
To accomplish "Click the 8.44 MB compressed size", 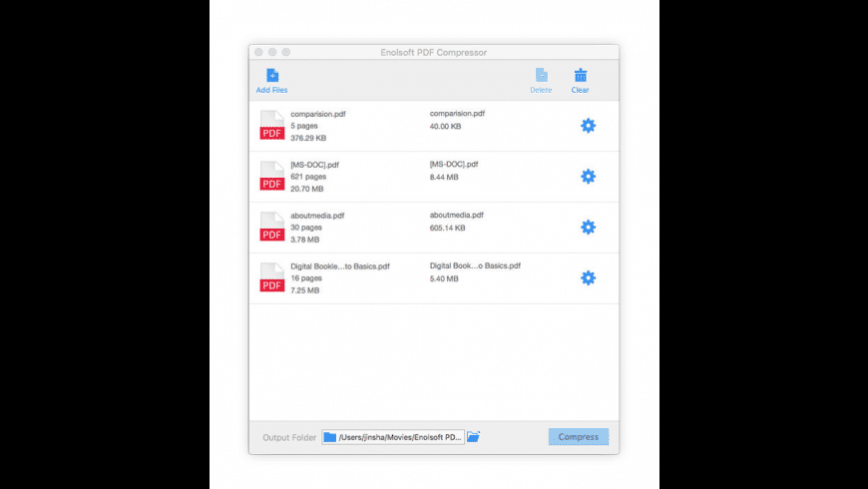I will (444, 178).
